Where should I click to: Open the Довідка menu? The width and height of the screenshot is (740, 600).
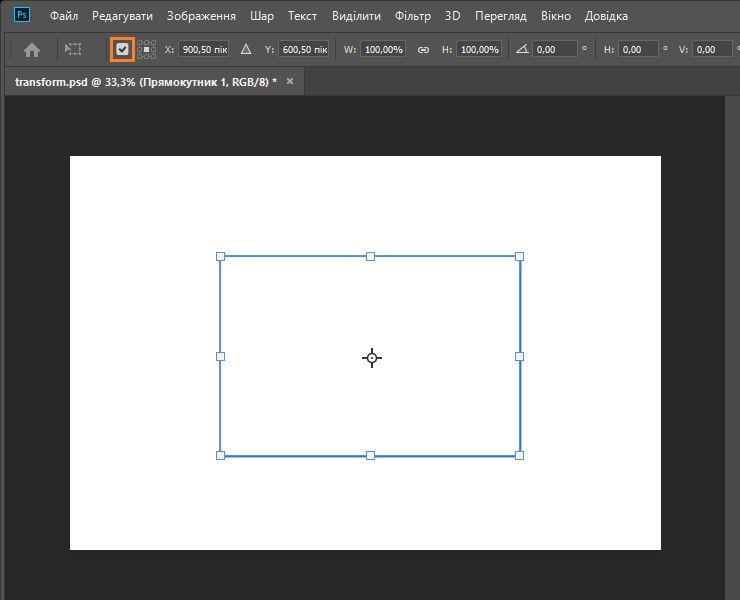click(x=606, y=16)
